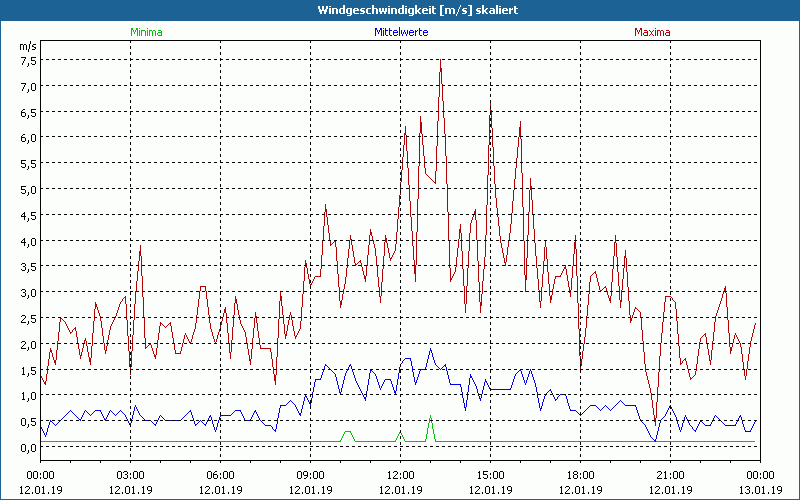Click the 18:00 time axis label
Image resolution: width=800 pixels, height=500 pixels.
click(x=580, y=474)
